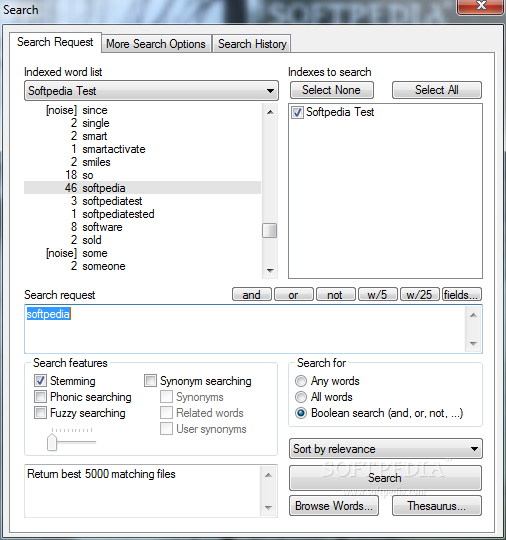The image size is (506, 540).
Task: Switch to the Search Request tab
Action: (55, 42)
